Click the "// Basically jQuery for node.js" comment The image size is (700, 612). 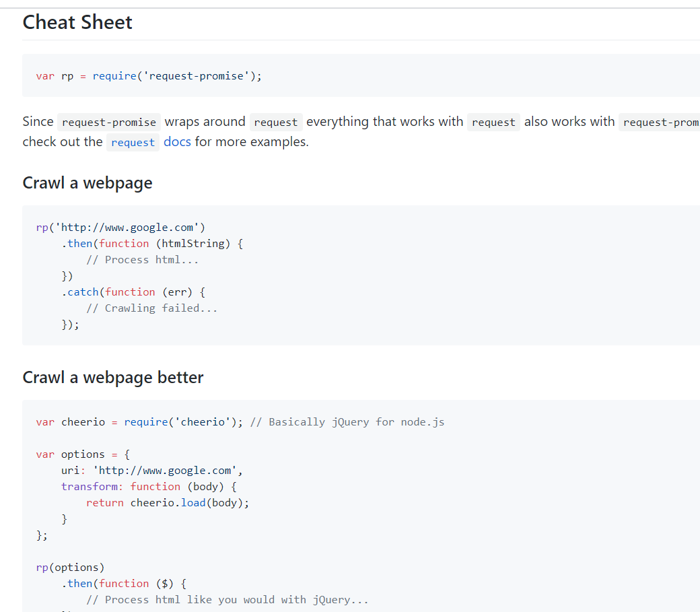tap(347, 422)
